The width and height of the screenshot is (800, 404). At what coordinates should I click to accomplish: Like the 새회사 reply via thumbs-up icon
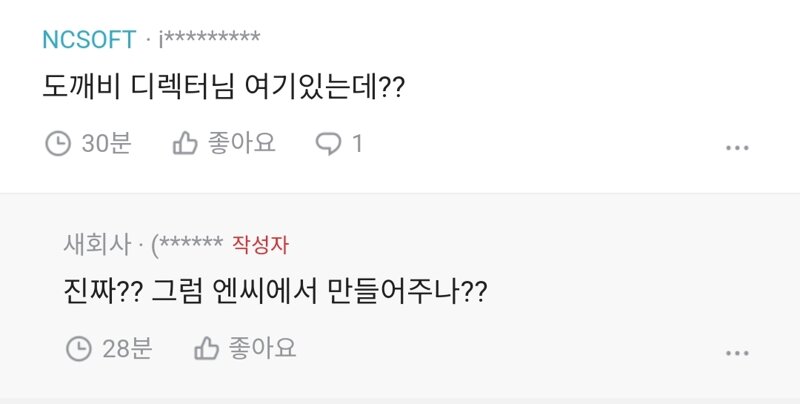click(x=206, y=348)
